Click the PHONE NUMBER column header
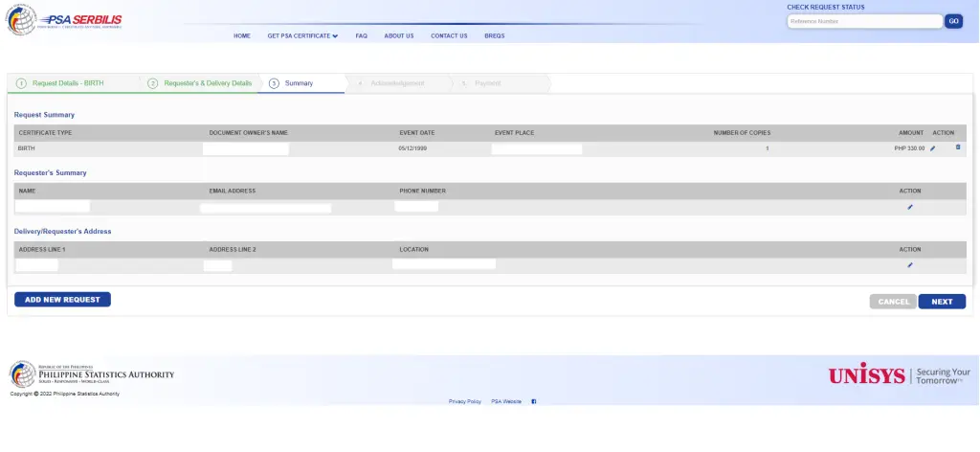This screenshot has width=980, height=452. coord(422,191)
